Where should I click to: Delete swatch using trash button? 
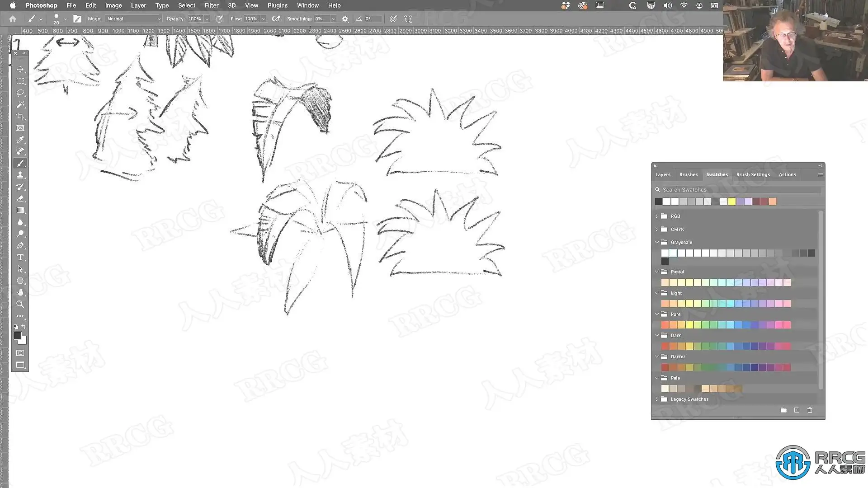[810, 410]
